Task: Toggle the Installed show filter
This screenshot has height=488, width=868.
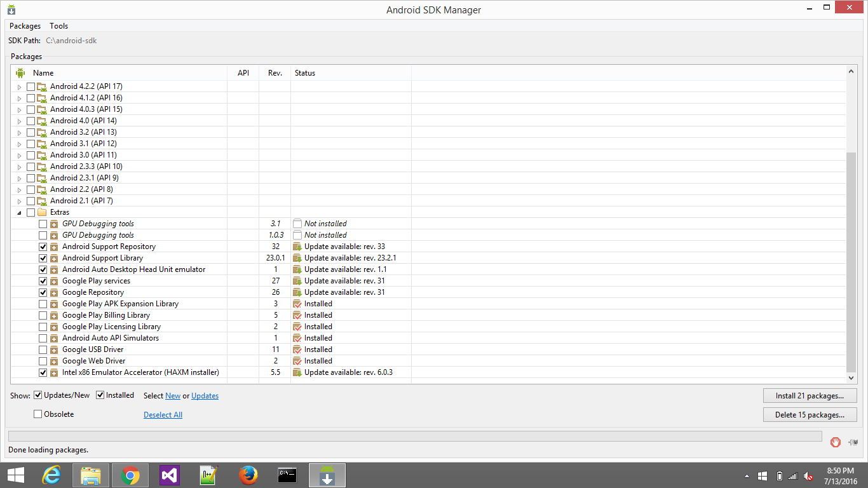Action: [100, 395]
